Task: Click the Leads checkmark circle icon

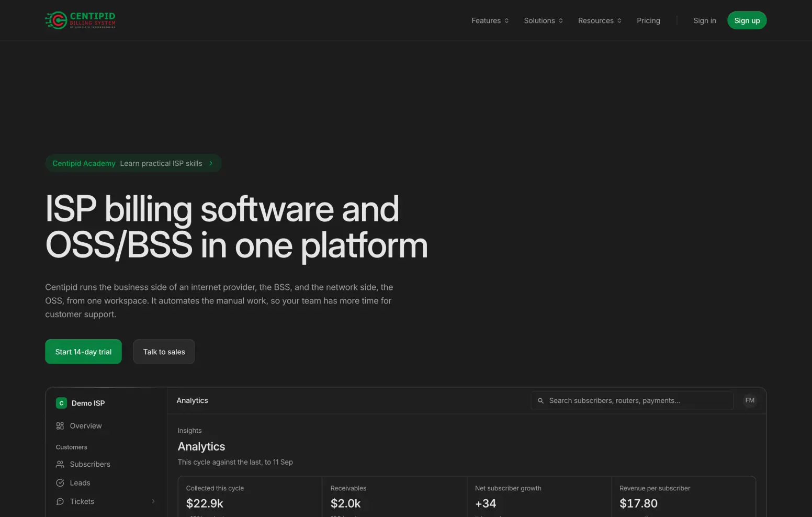Action: tap(60, 483)
